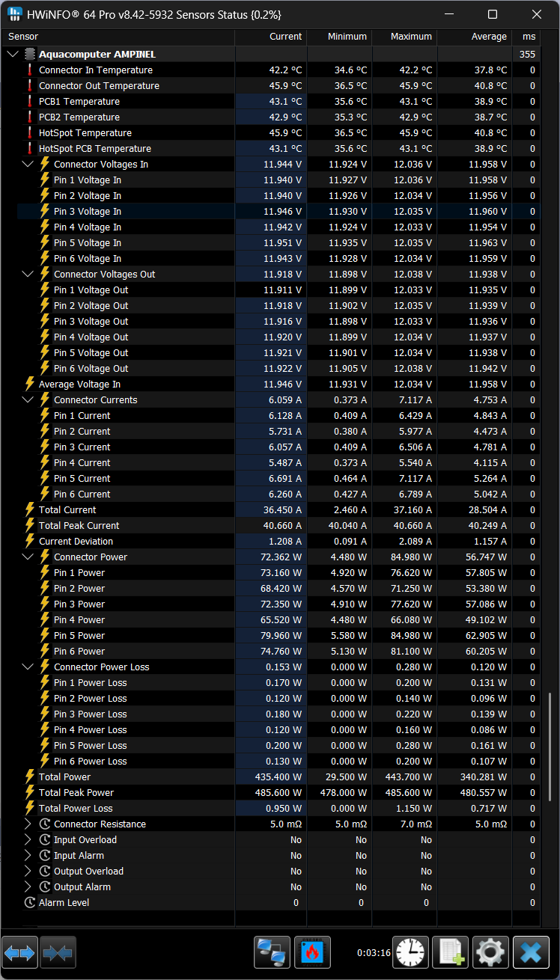Click the Pin 2 Power Loss label
This screenshot has height=980, width=560.
click(x=91, y=698)
